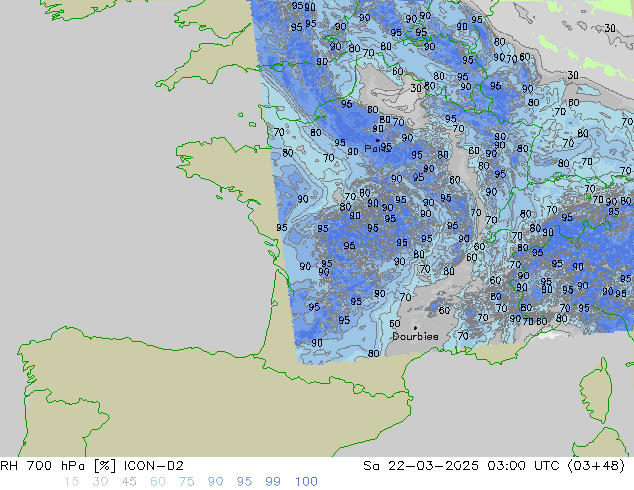
Task: Click legend value 30 in the color scale
Action: coord(100,482)
